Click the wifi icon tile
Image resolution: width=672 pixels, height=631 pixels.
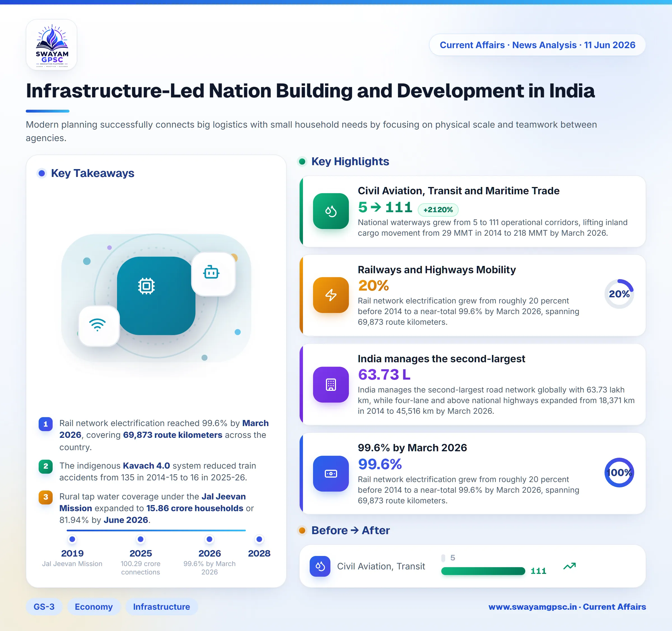[99, 326]
